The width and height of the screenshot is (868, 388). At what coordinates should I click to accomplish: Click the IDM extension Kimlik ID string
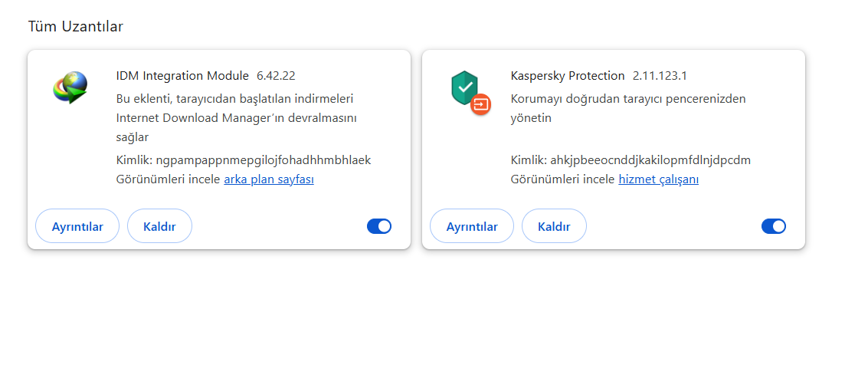263,160
